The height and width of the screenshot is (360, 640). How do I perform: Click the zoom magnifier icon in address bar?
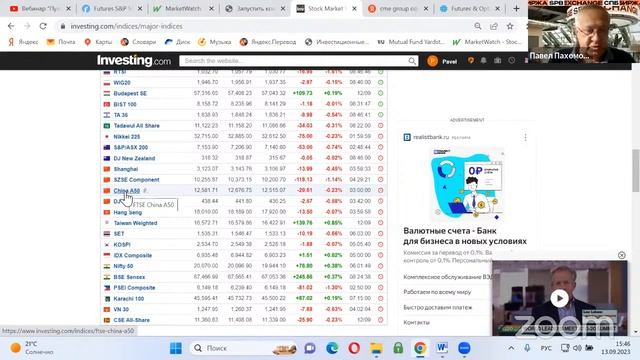(478, 26)
